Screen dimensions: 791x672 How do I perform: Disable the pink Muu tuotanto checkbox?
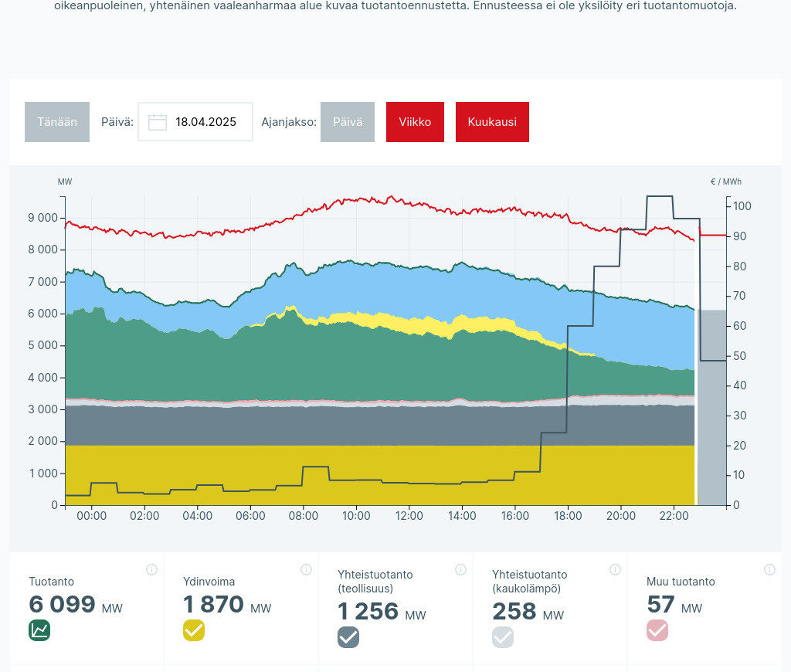[x=657, y=630]
